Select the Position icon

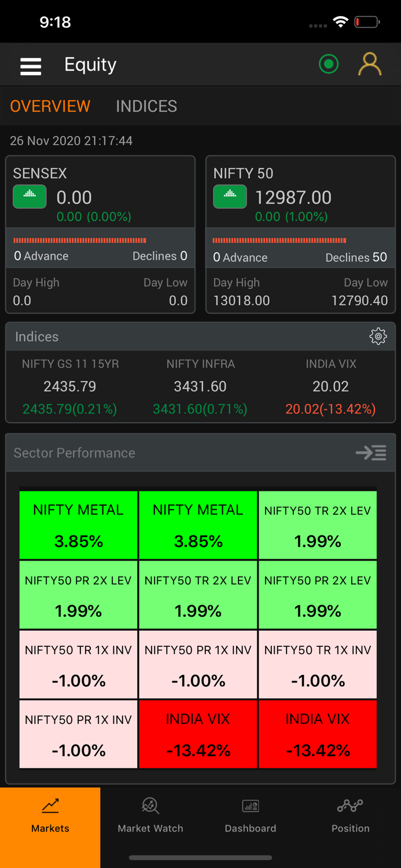tap(350, 806)
